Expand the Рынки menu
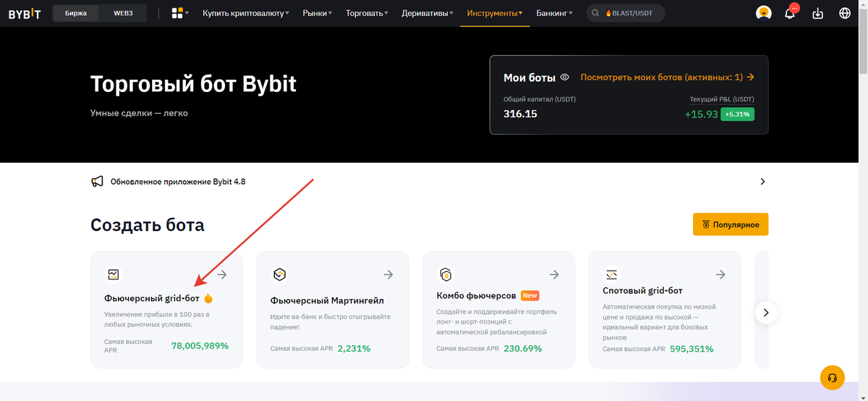 click(x=318, y=13)
